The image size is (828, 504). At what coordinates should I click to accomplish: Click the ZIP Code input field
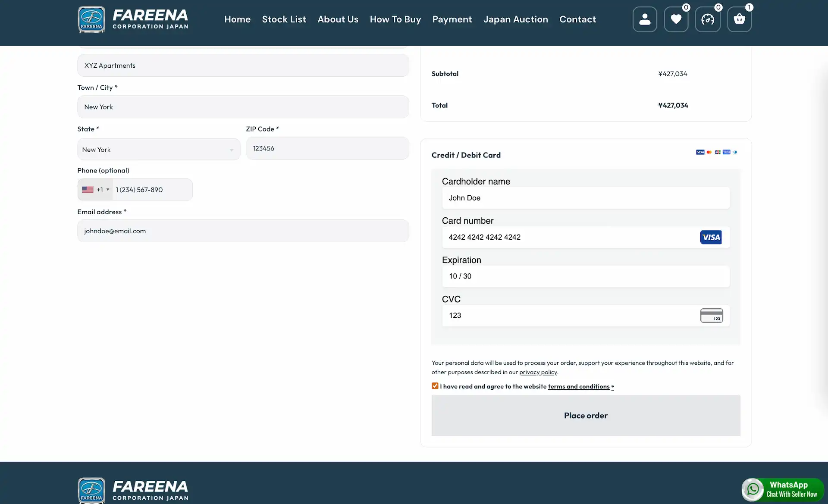pos(327,148)
